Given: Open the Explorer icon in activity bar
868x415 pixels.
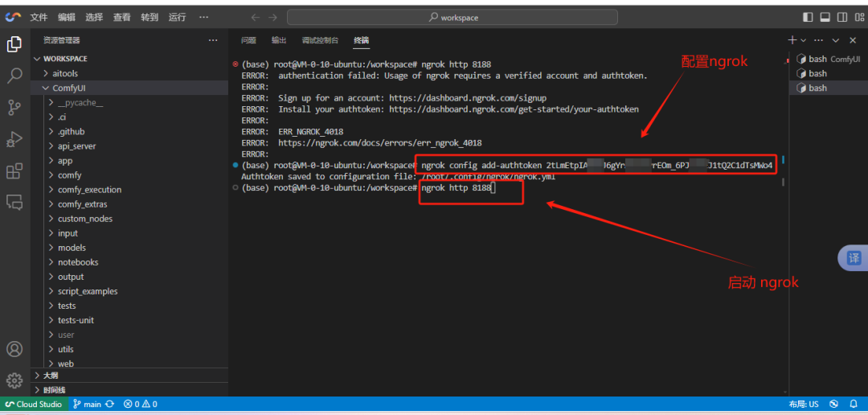Looking at the screenshot, I should tap(14, 45).
